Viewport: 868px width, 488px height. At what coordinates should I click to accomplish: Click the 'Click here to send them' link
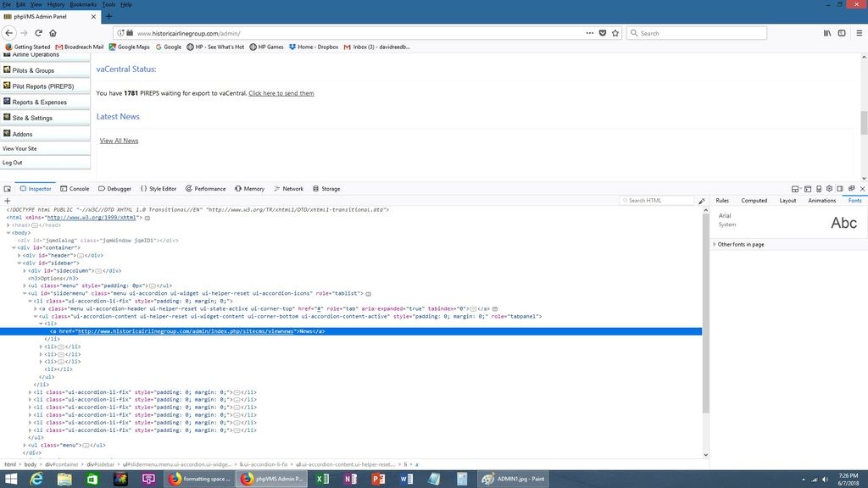281,93
